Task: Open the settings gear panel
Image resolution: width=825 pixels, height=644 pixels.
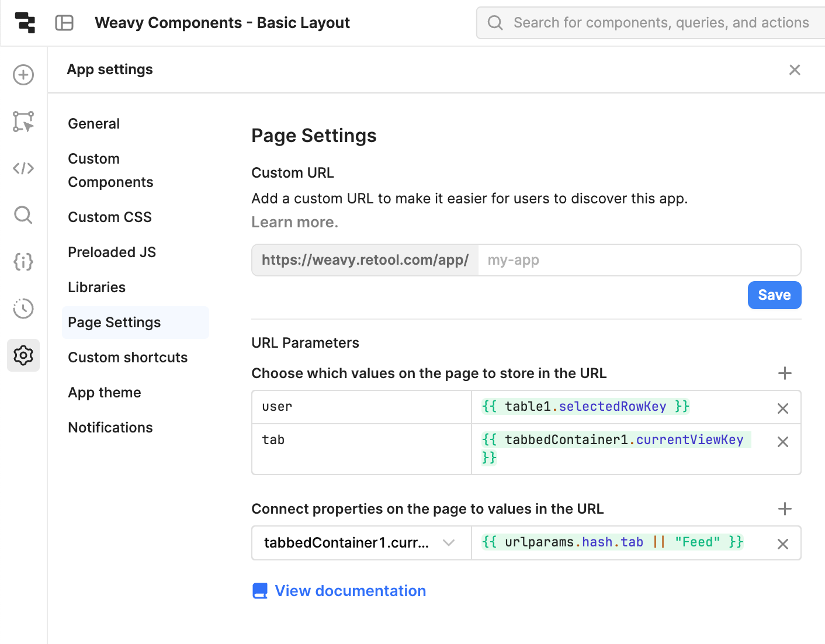Action: coord(23,355)
